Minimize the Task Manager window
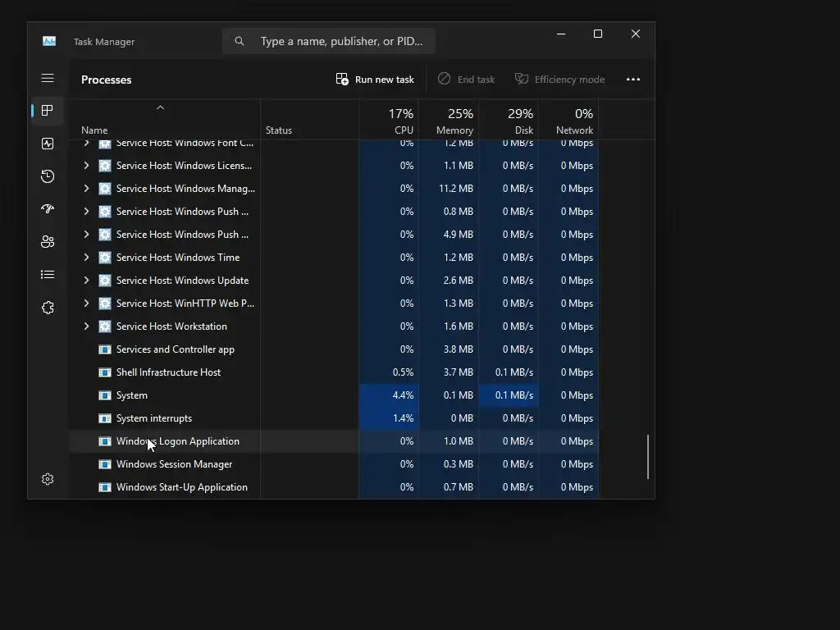The height and width of the screenshot is (630, 840). click(x=561, y=34)
